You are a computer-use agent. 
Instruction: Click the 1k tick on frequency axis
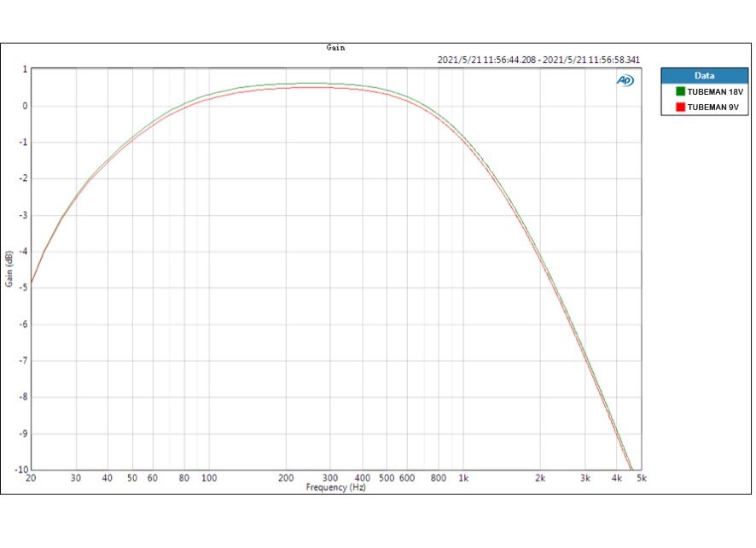point(463,478)
